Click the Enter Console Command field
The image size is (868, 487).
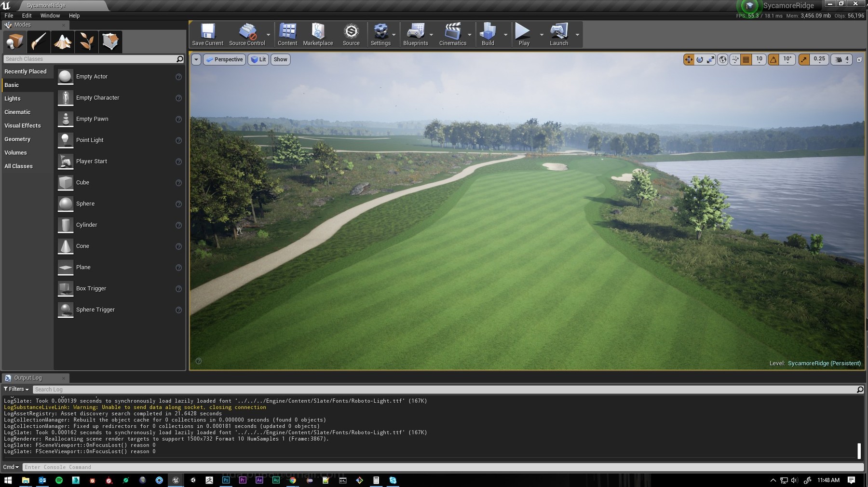[443, 467]
